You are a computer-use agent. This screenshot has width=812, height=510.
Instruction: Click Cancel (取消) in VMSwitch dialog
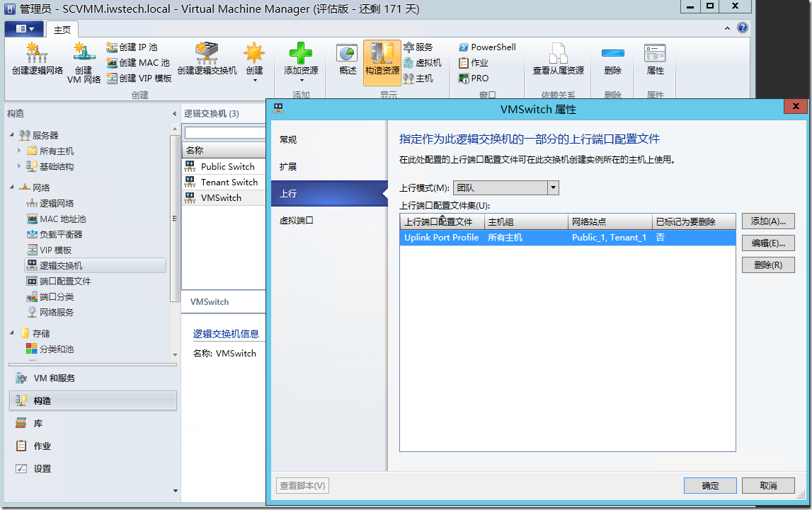pyautogui.click(x=768, y=486)
